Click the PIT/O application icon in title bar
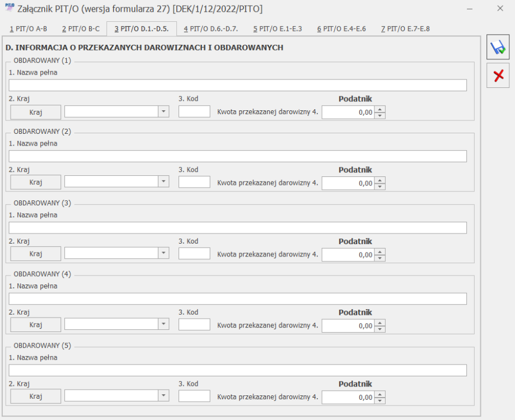Screen dimensions: 515x420 pos(10,7)
